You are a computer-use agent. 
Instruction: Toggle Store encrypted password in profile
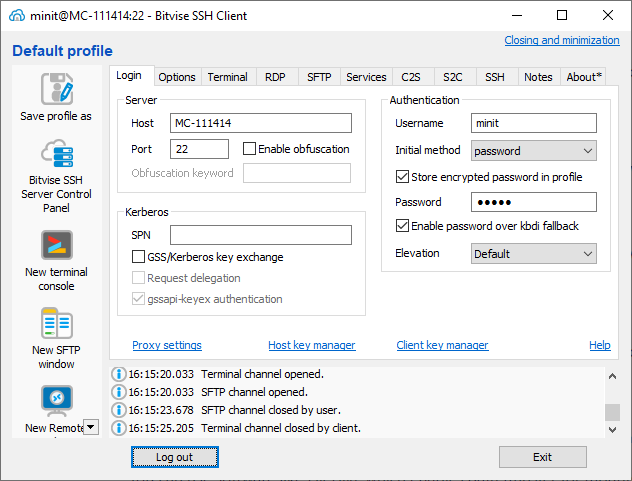coord(402,177)
